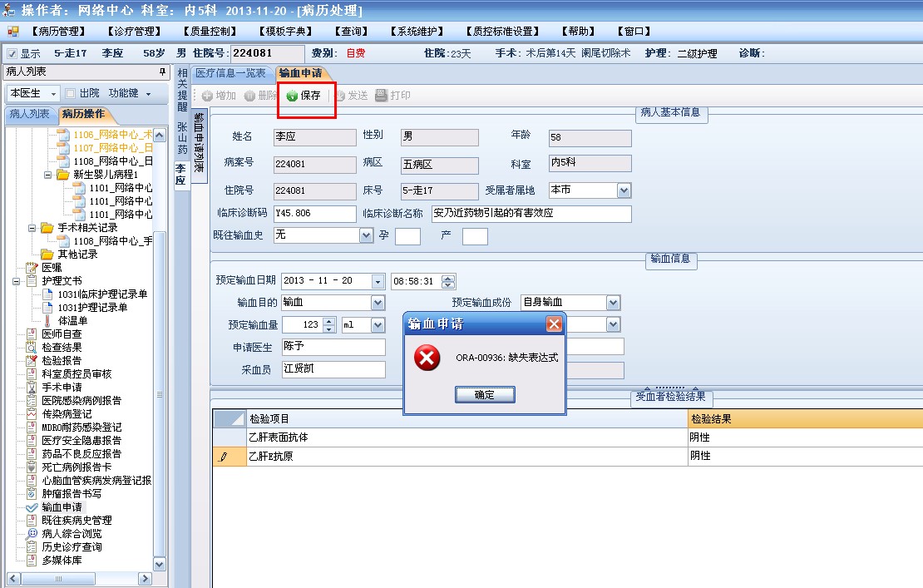Viewport: 923px width, 588px height.
Task: Select the 病历操作 tab
Action: coord(83,114)
